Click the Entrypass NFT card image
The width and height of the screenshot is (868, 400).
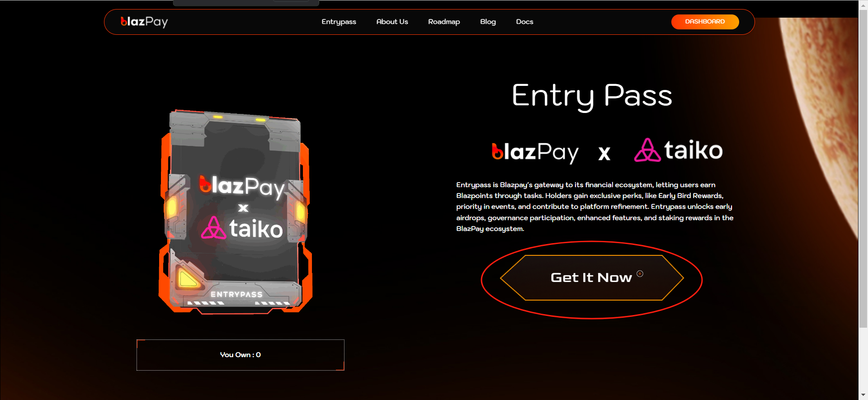point(236,212)
